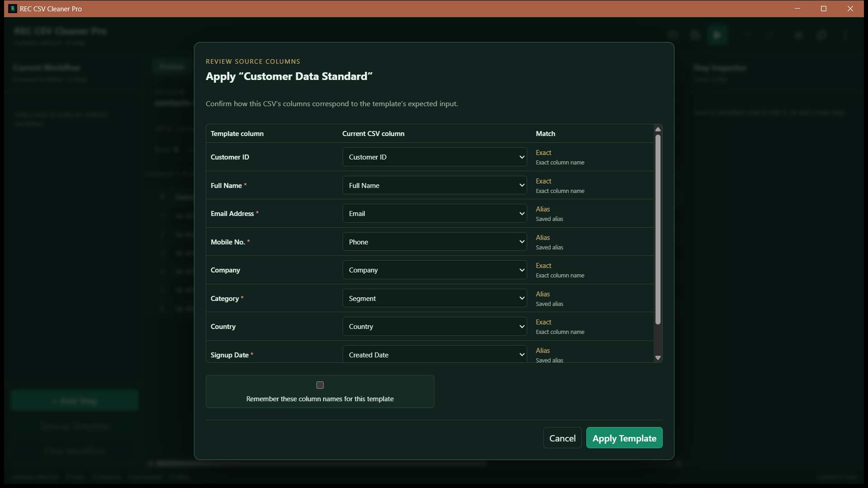Open the Customer ID column dropdown
This screenshot has height=488, width=868.
pyautogui.click(x=434, y=157)
